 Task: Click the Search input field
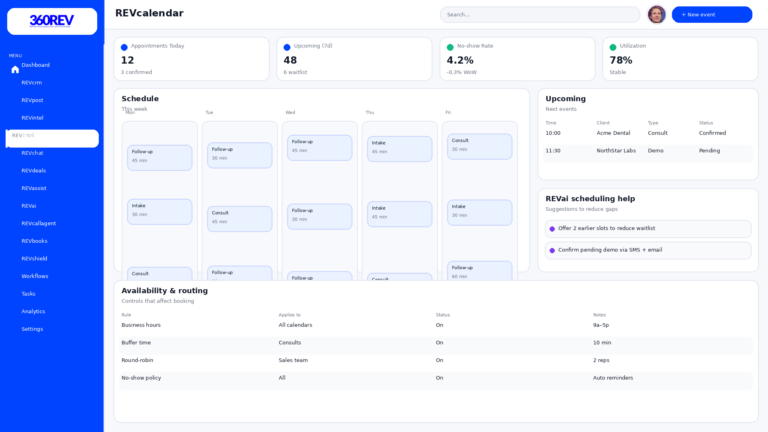(x=540, y=14)
